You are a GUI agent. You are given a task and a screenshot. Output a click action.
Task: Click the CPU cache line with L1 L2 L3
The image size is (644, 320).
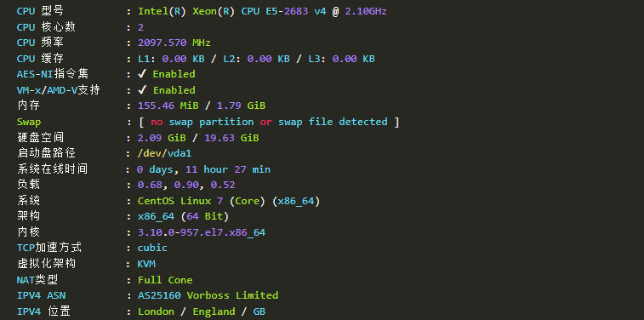pos(256,59)
